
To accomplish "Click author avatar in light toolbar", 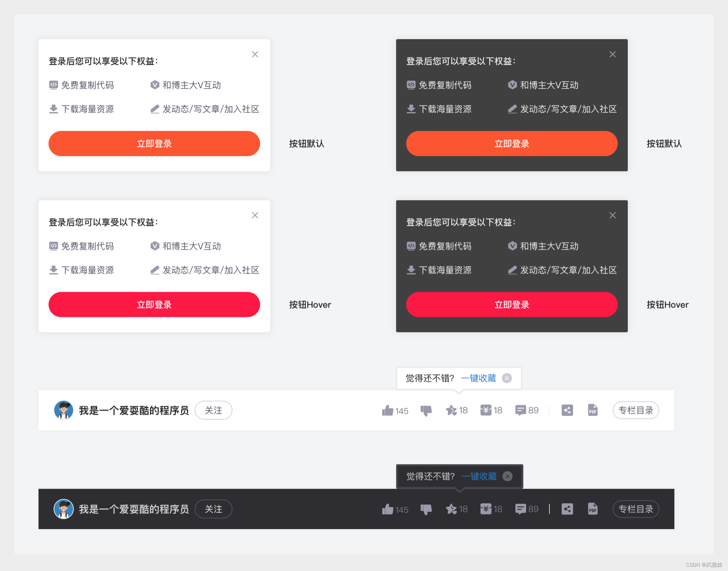I will [x=64, y=410].
